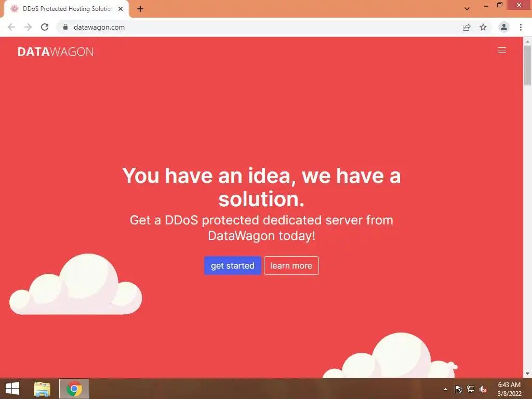Screen dimensions: 532x399
Task: View site security lock info
Action: tap(65, 27)
